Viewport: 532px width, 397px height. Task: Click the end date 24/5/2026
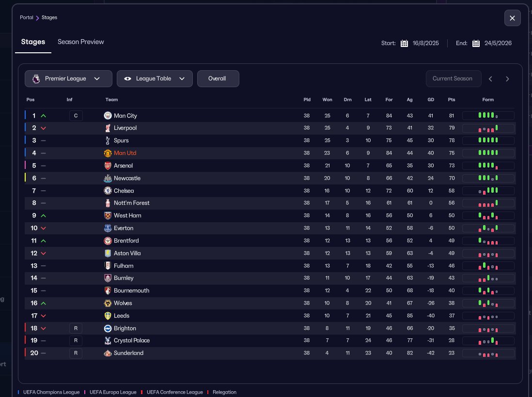(498, 43)
